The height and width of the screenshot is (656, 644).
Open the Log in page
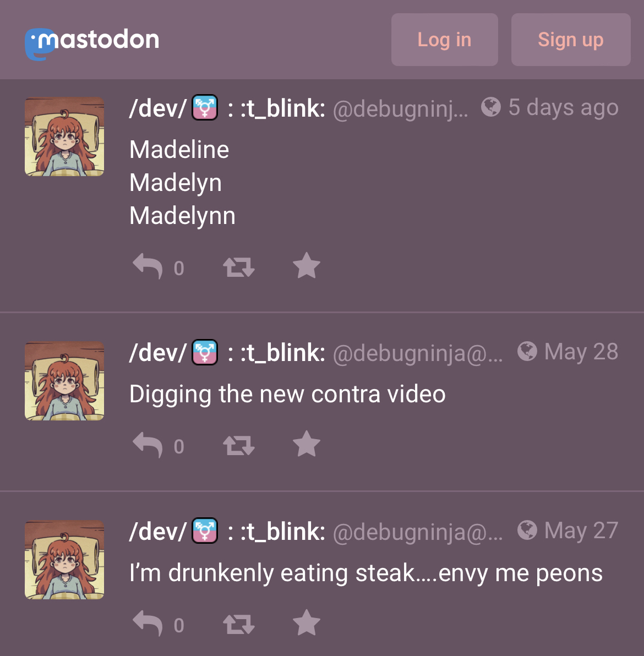(444, 40)
